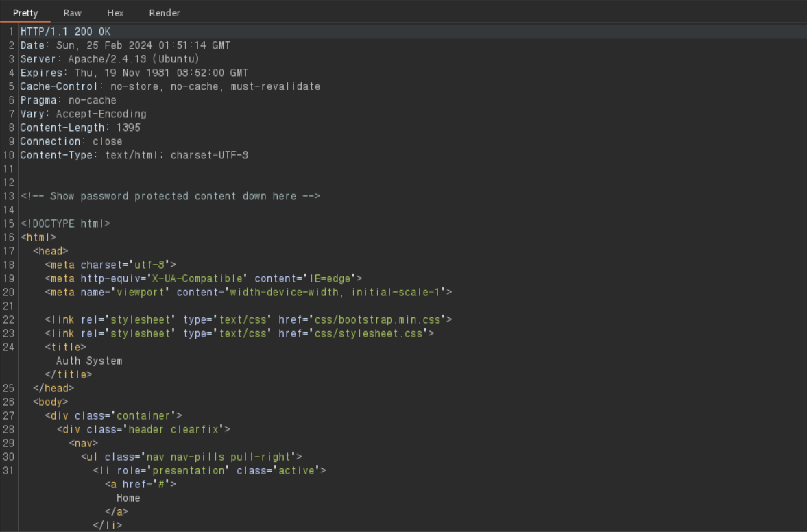Click line number 15

click(10, 223)
